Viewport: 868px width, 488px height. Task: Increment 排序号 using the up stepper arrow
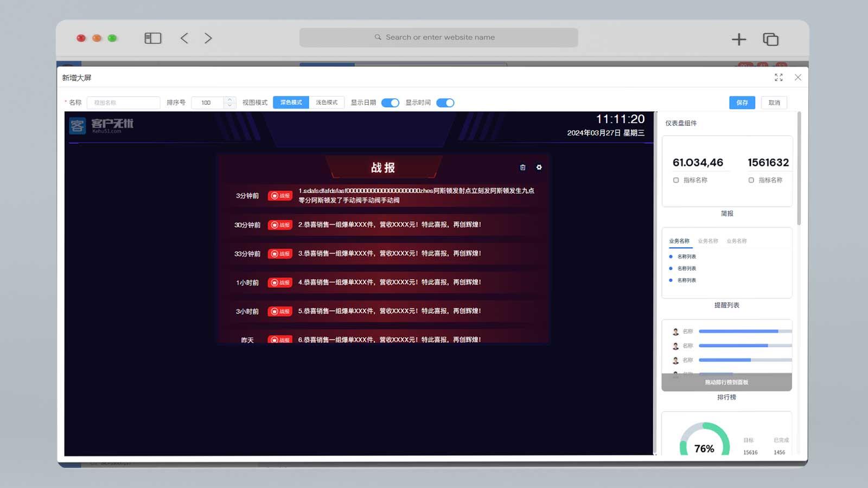[230, 100]
